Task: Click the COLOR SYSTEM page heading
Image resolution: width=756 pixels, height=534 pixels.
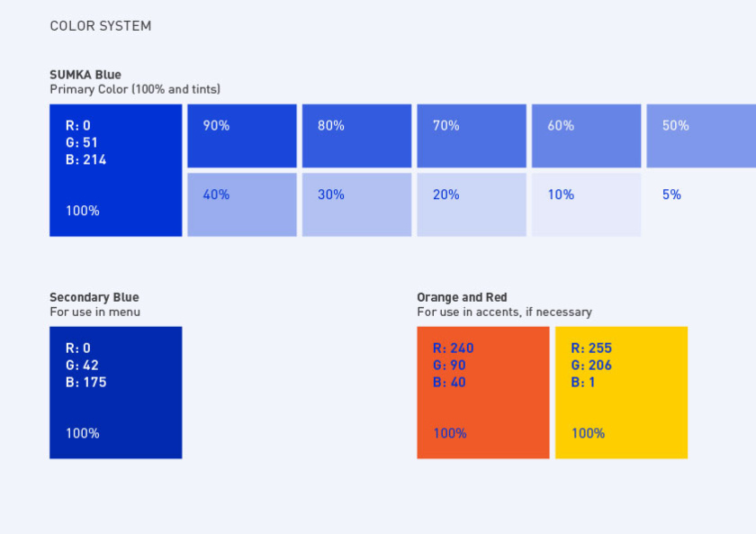Action: pyautogui.click(x=101, y=26)
